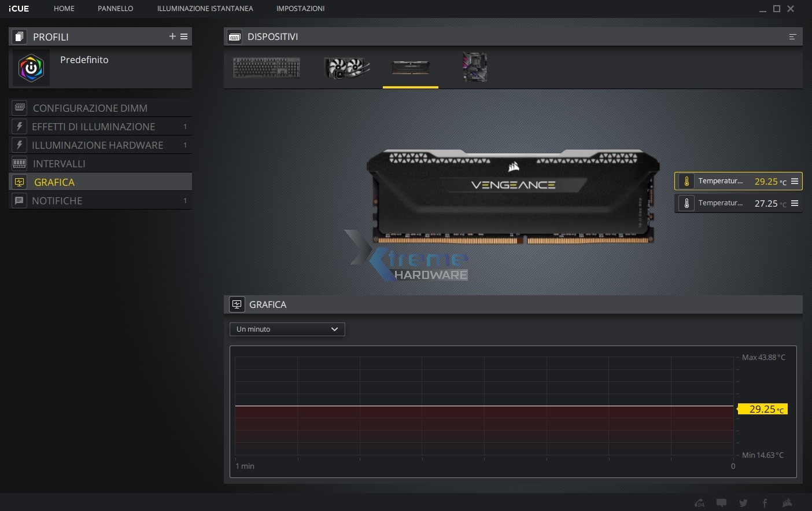Open the Un minuto time range dropdown
Image resolution: width=812 pixels, height=511 pixels.
(x=287, y=329)
